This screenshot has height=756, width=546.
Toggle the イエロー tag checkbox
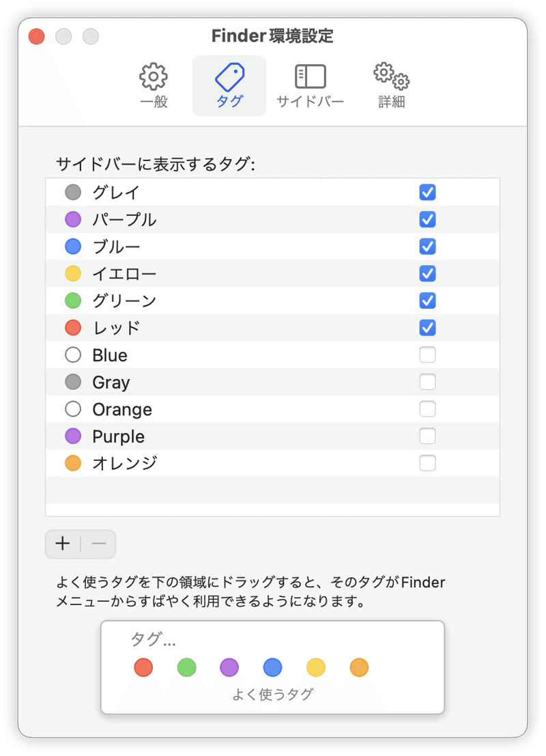[427, 273]
